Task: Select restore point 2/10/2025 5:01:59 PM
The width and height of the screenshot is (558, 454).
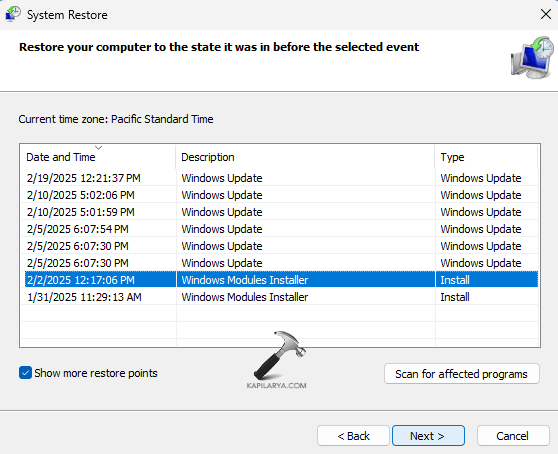Action: coord(279,212)
